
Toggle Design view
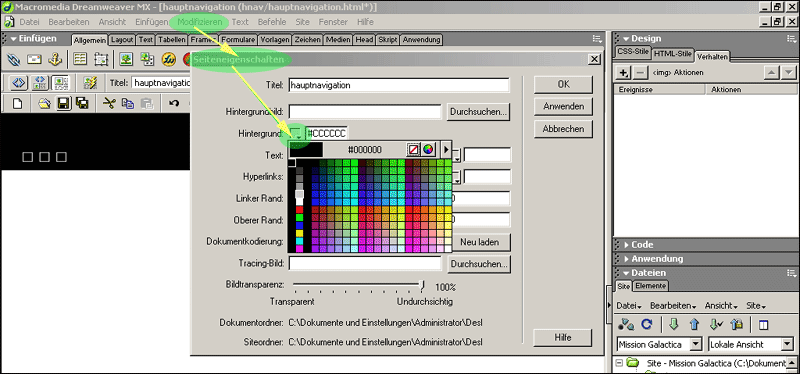[x=61, y=82]
